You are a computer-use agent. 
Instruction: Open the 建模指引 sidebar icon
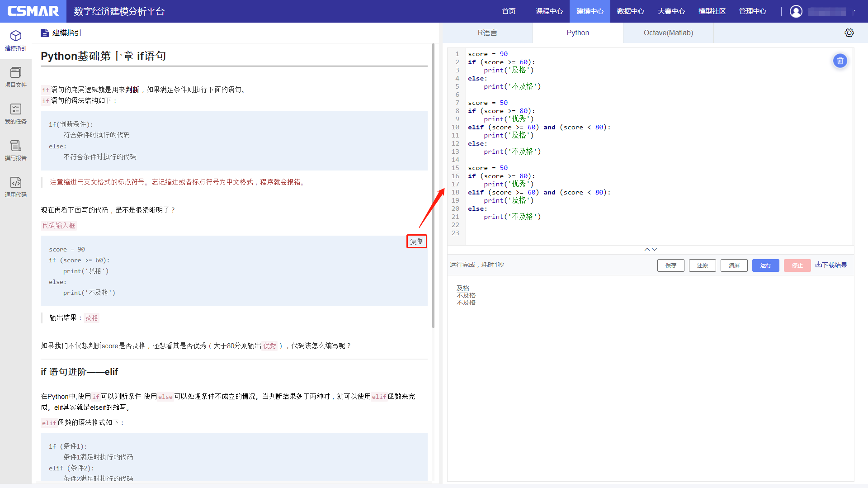pos(16,40)
